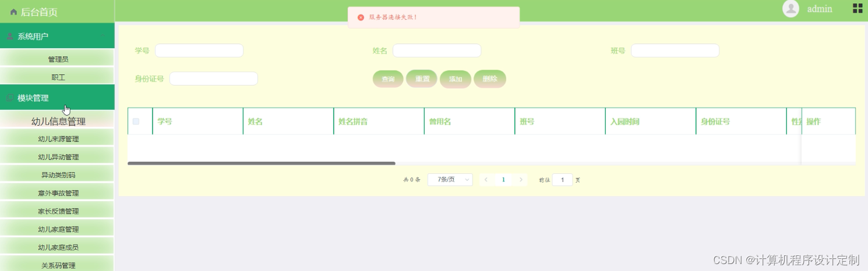The height and width of the screenshot is (271, 868).
Task: Select 家长反馈管理 in the sidebar
Action: point(57,211)
